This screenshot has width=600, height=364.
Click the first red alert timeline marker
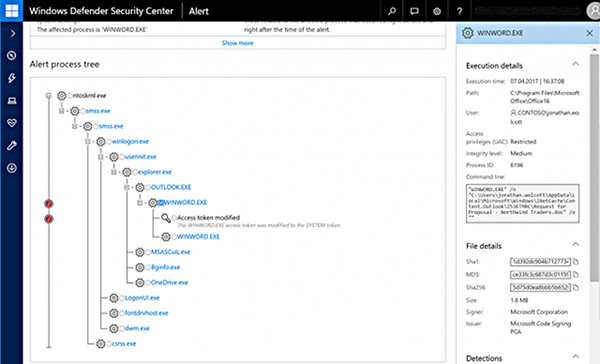(49, 204)
